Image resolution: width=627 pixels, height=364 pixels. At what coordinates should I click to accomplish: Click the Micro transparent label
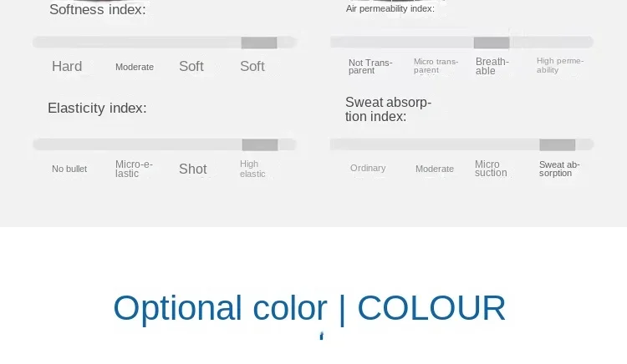coord(436,66)
